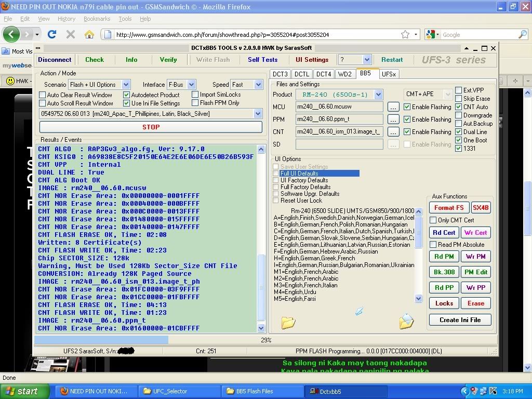Image resolution: width=532 pixels, height=399 pixels.
Task: Uncheck Use Ini File Settings
Action: tap(127, 103)
